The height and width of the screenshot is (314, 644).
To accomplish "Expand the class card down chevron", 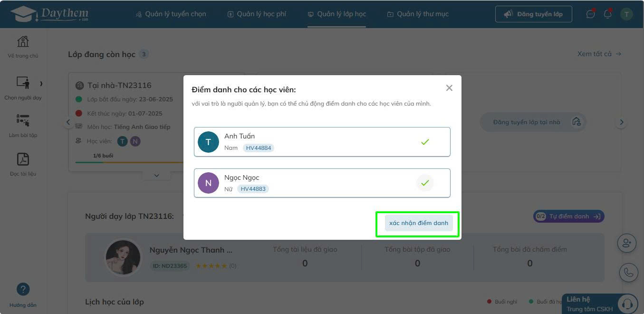I will pos(156,176).
